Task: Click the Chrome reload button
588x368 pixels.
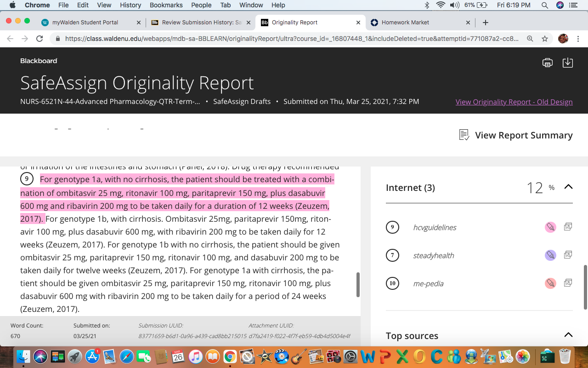Action: pyautogui.click(x=40, y=39)
